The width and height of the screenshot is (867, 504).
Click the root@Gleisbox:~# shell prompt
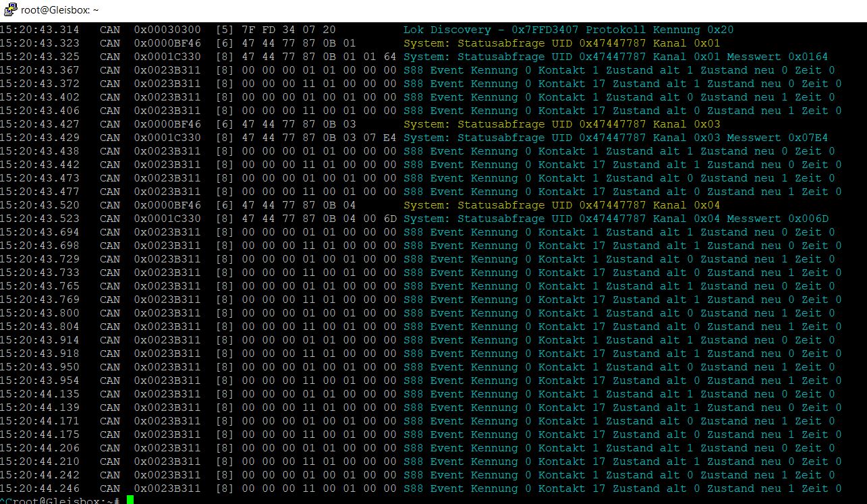66,501
